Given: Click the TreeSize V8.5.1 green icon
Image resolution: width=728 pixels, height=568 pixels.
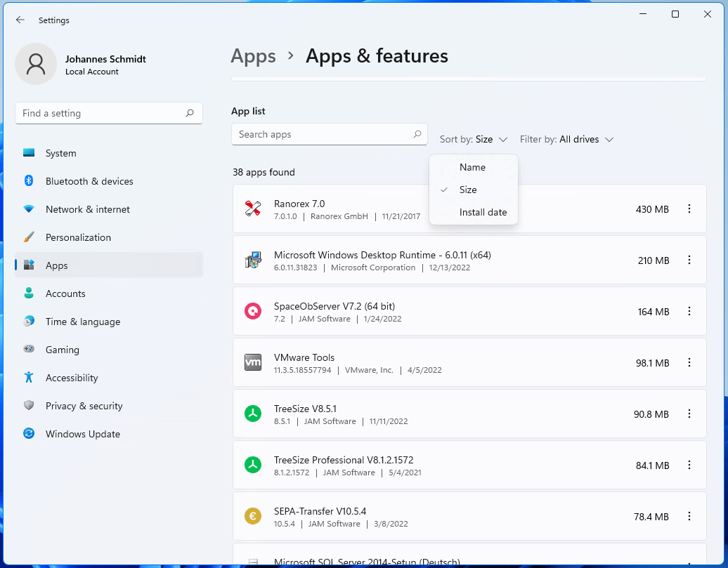Looking at the screenshot, I should click(x=253, y=414).
